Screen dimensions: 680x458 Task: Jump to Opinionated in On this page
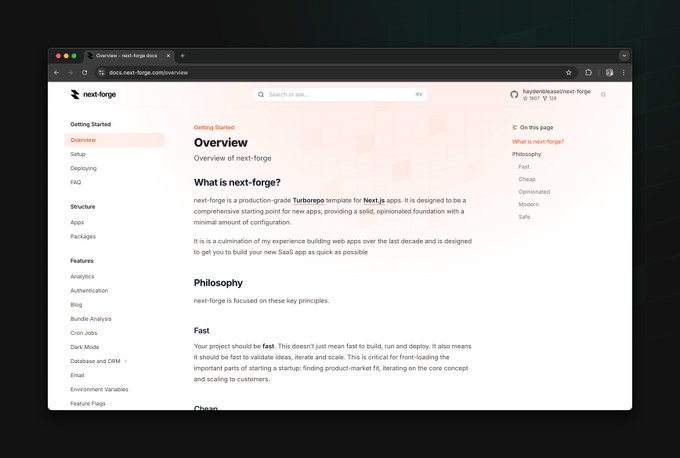point(534,192)
